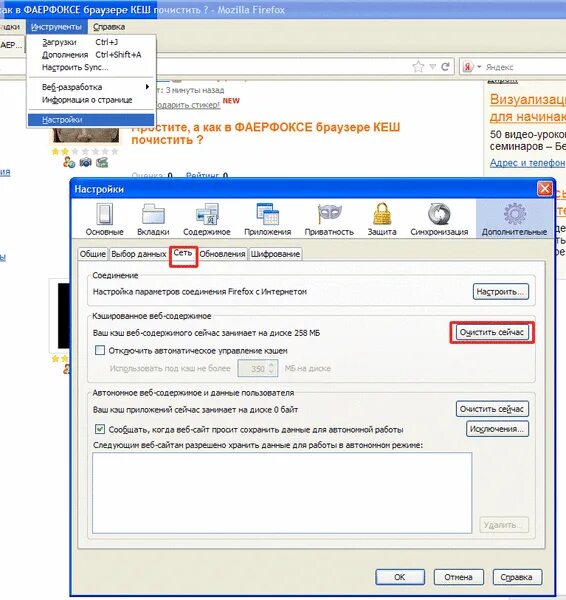Click the user avatar thumbnail on page
Image resolution: width=566 pixels, height=600 pixels.
coord(86,135)
